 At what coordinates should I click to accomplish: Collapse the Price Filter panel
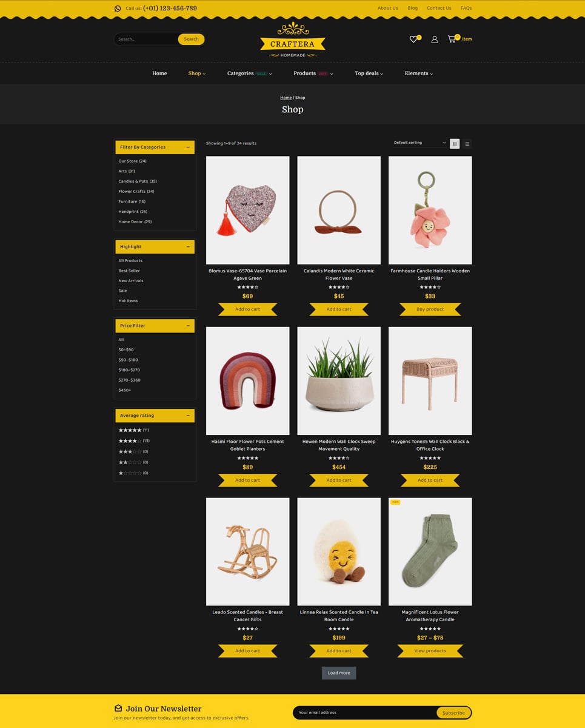pos(188,326)
